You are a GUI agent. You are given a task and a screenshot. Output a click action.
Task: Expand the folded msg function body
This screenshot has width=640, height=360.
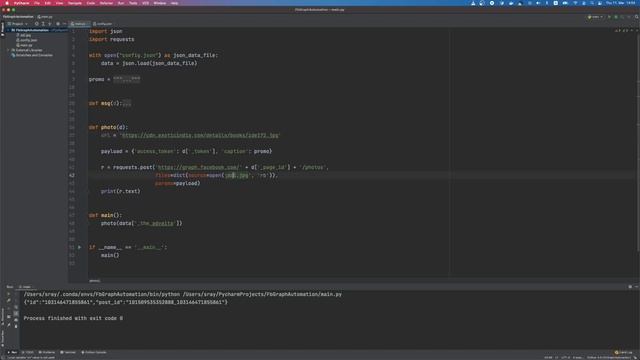pos(127,103)
